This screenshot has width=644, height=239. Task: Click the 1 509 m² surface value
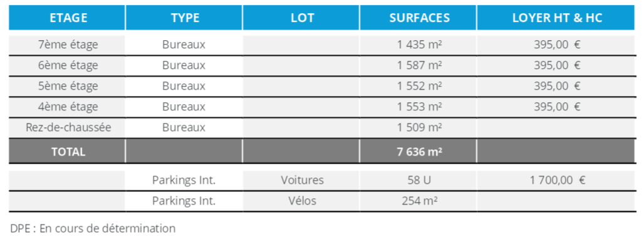[418, 127]
